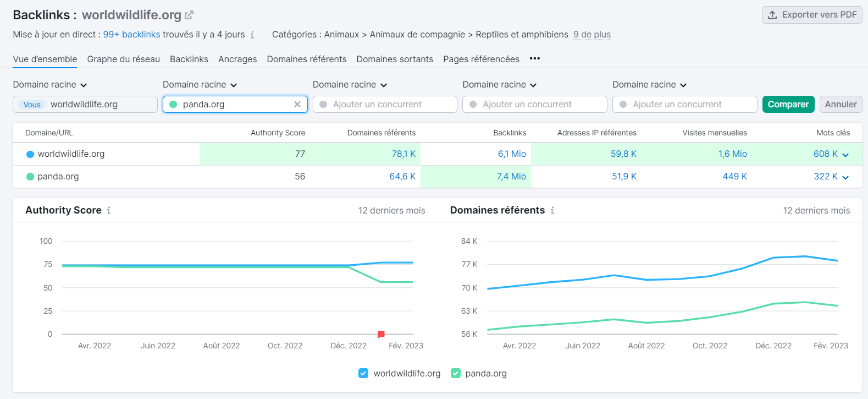The width and height of the screenshot is (868, 399).
Task: Click the panda.org competitor input field
Action: tap(235, 104)
